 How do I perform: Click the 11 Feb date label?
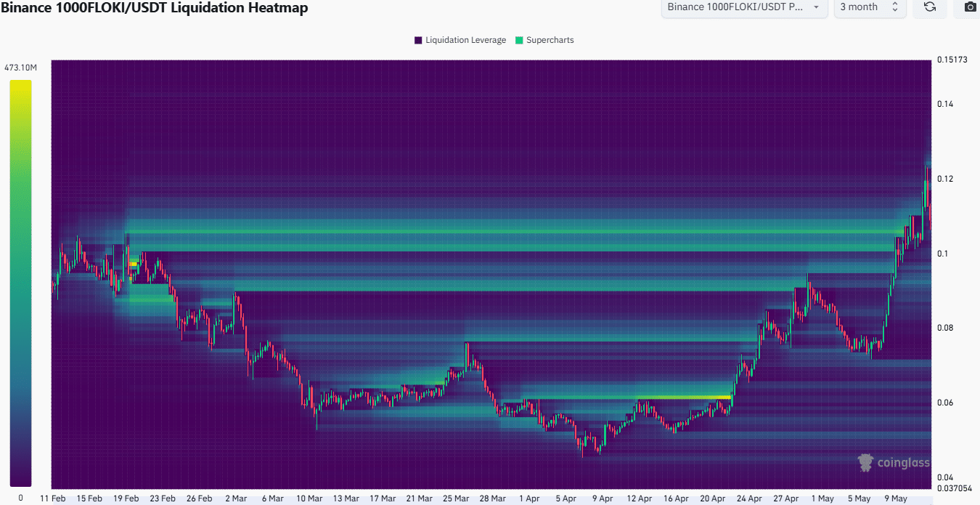pos(53,498)
